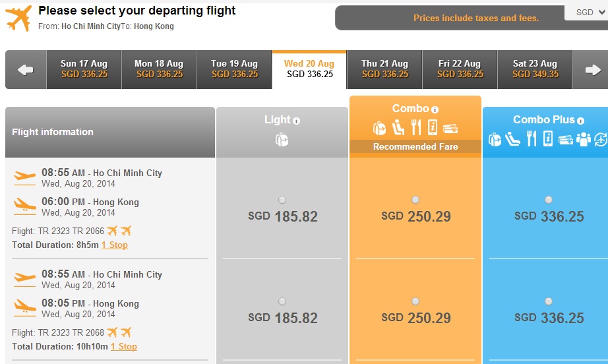Click the Light fare info icon
608x364 pixels.
pyautogui.click(x=297, y=121)
